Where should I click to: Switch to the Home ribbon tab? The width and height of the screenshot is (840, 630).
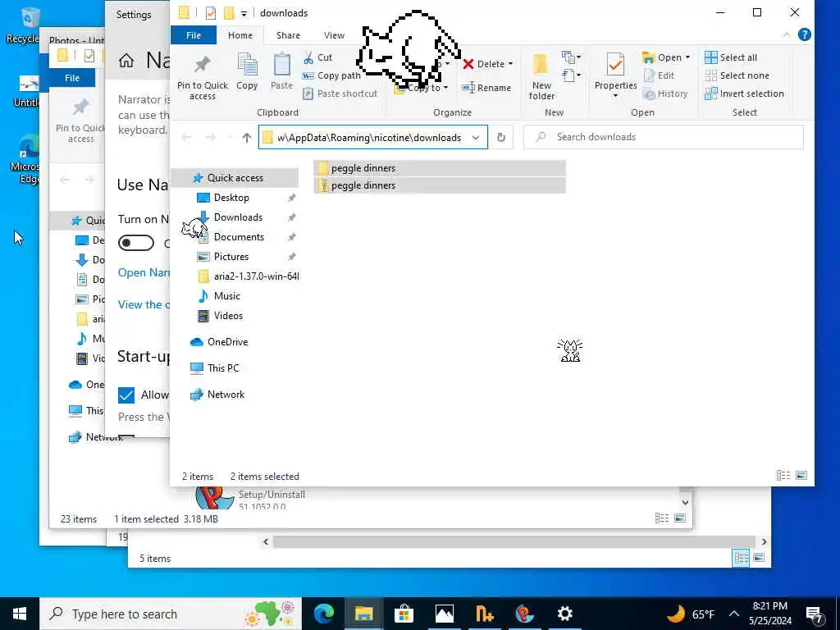click(240, 35)
